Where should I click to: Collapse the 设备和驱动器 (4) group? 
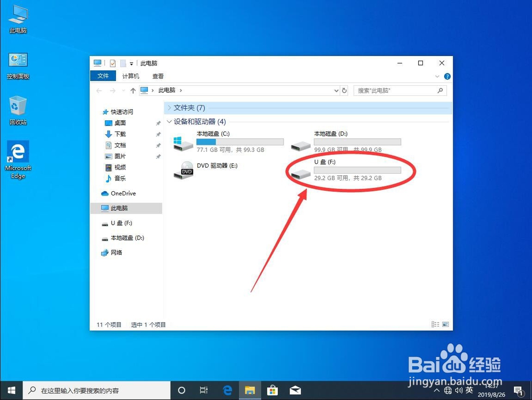pos(169,121)
